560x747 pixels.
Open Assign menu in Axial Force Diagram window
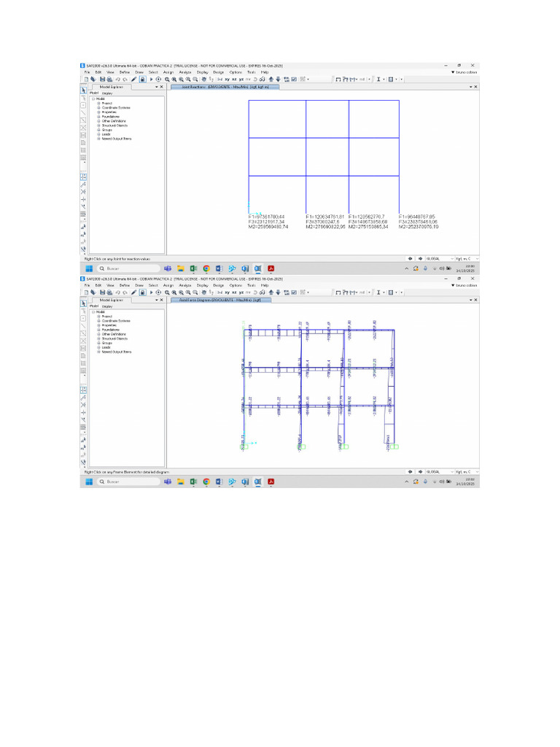(168, 285)
